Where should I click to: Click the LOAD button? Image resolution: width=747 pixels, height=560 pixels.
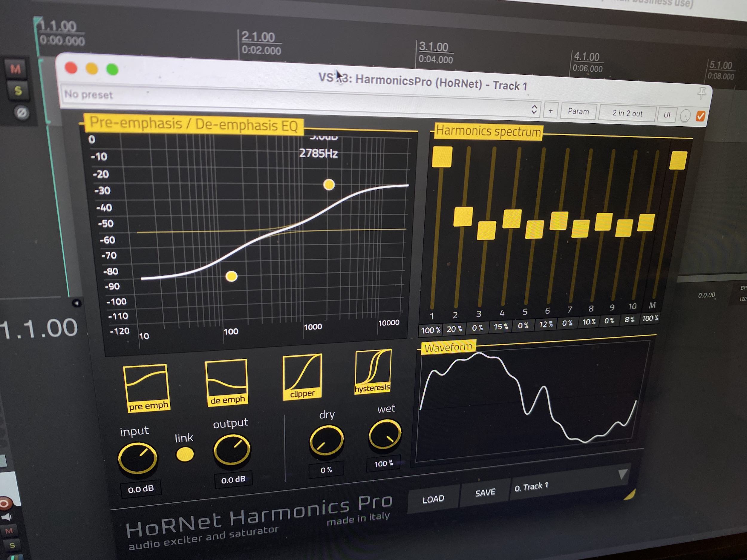tap(433, 499)
